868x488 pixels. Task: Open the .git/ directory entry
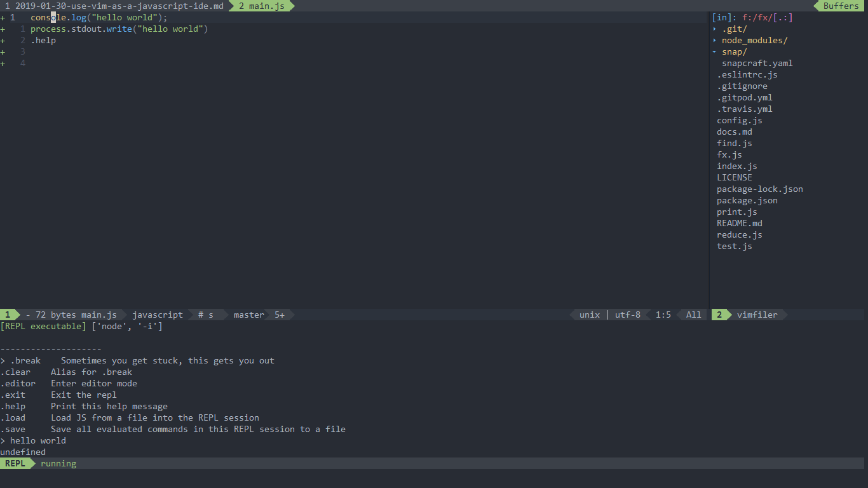735,29
